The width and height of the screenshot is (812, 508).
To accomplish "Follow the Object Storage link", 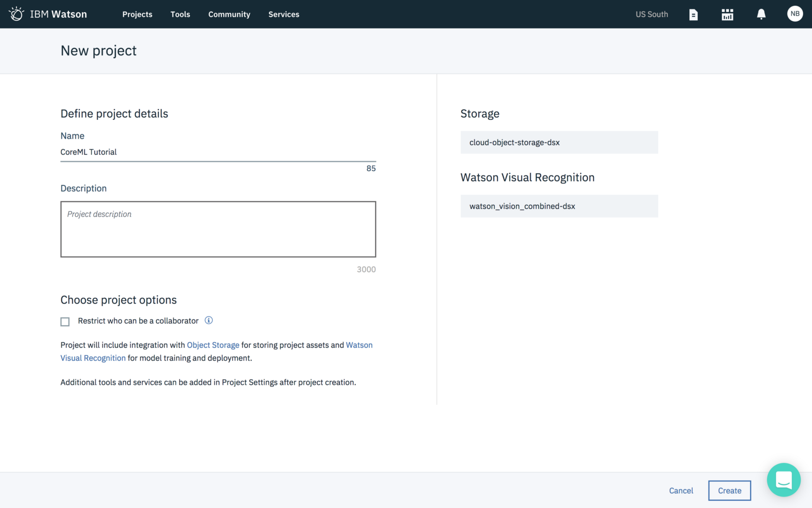I will [213, 345].
